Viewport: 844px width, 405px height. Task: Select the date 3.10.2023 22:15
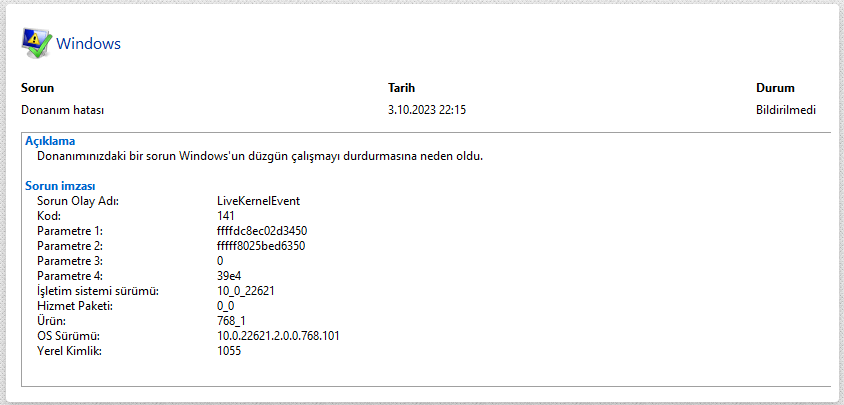coord(427,110)
